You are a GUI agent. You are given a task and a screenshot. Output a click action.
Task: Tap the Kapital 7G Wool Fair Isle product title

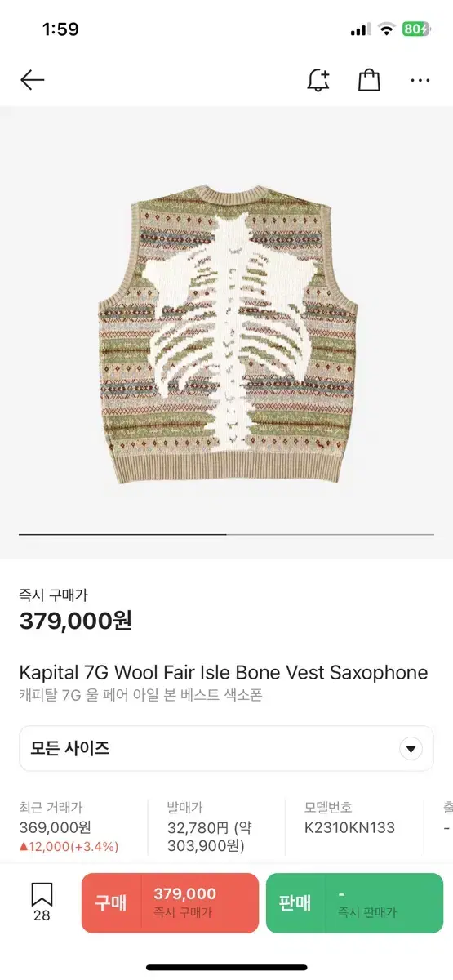(x=224, y=672)
